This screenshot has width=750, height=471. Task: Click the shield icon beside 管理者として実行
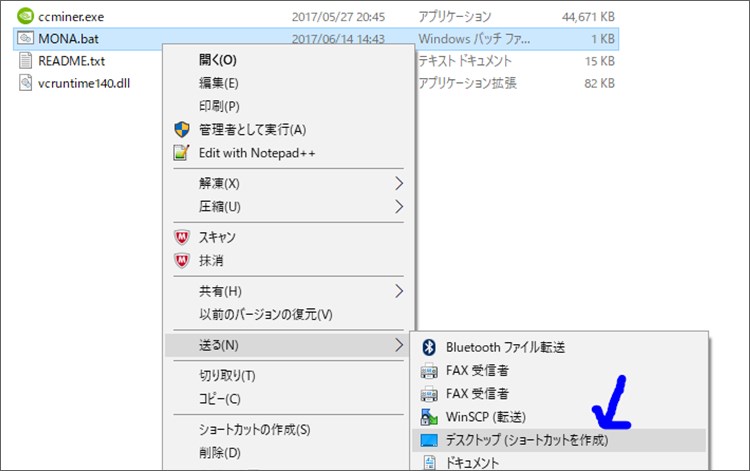point(182,130)
